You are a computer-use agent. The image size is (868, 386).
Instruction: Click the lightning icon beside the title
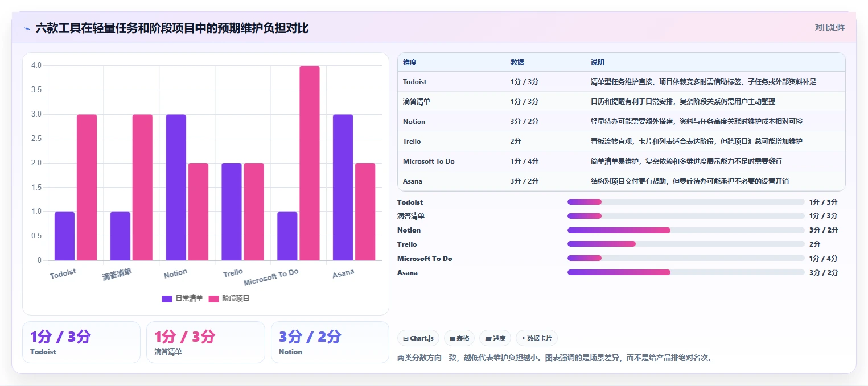pos(27,28)
